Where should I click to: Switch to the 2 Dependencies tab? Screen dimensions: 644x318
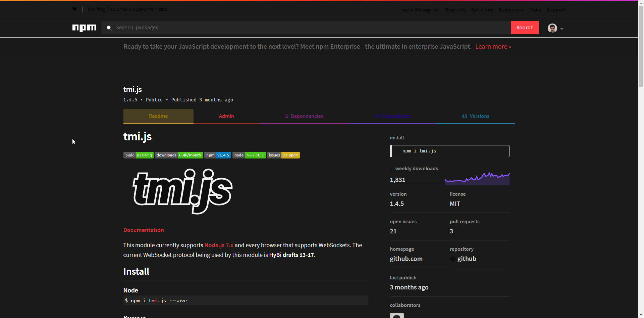(x=304, y=116)
